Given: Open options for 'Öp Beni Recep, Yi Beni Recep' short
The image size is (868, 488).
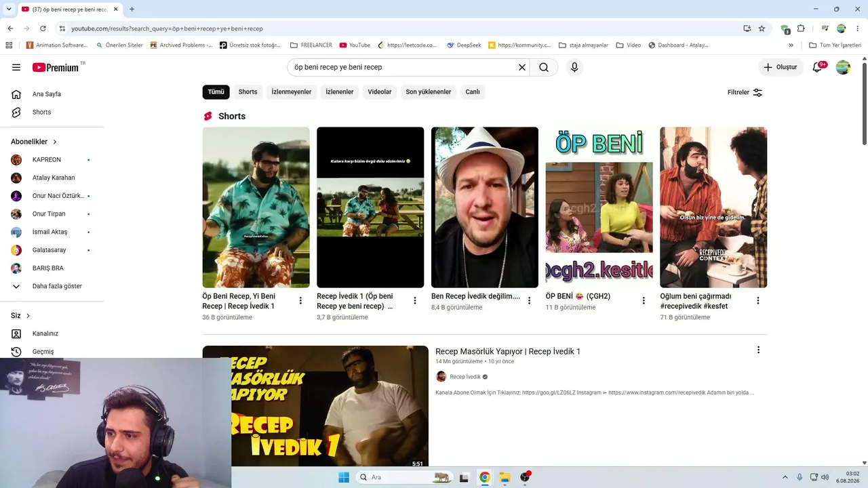Looking at the screenshot, I should tap(300, 300).
